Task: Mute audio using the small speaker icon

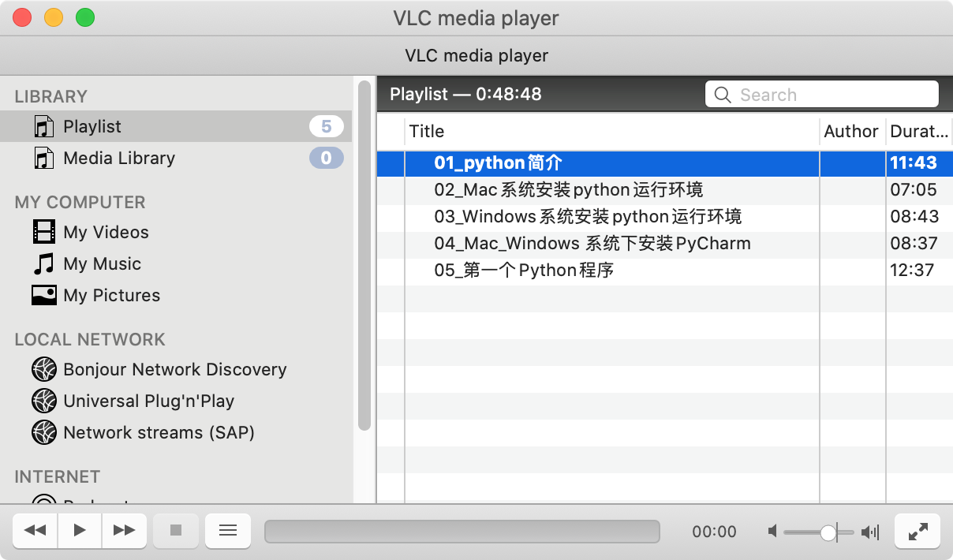Action: click(772, 532)
